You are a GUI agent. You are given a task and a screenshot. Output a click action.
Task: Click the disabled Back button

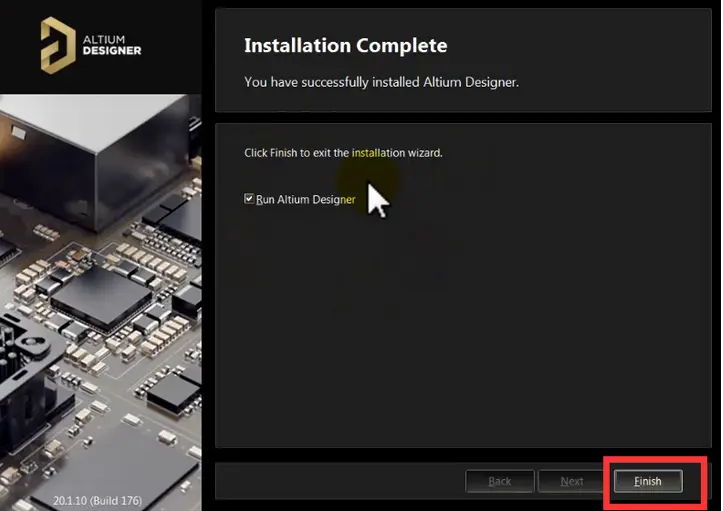pos(500,481)
